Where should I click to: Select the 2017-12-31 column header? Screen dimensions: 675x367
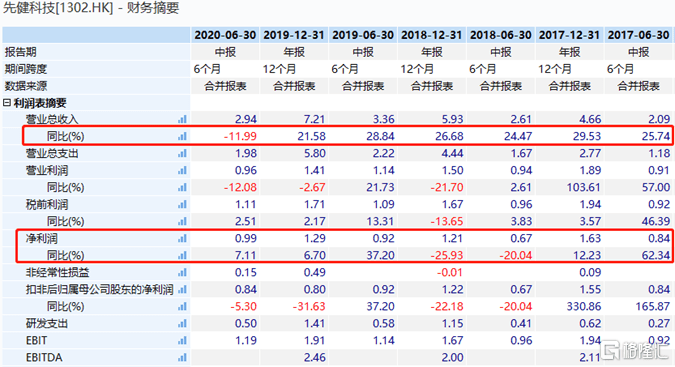[x=569, y=35]
